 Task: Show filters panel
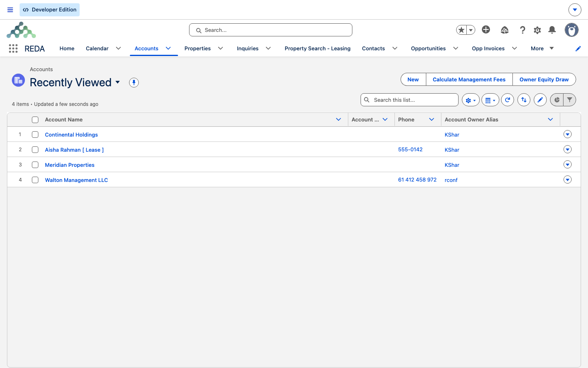point(570,100)
